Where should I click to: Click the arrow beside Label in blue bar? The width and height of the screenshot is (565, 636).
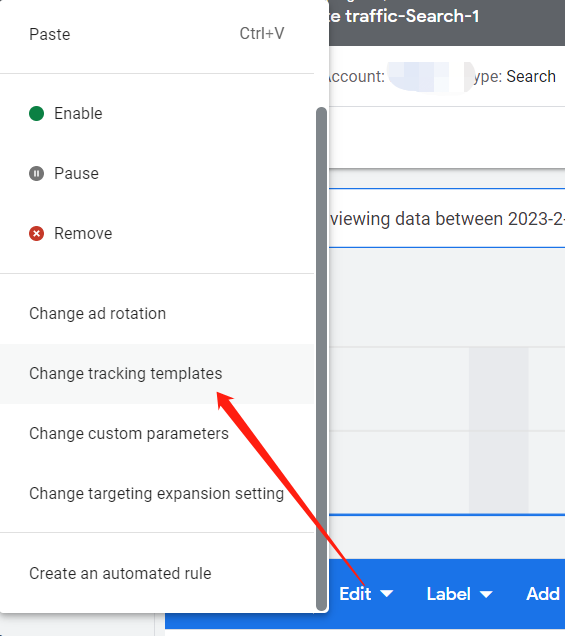point(486,594)
